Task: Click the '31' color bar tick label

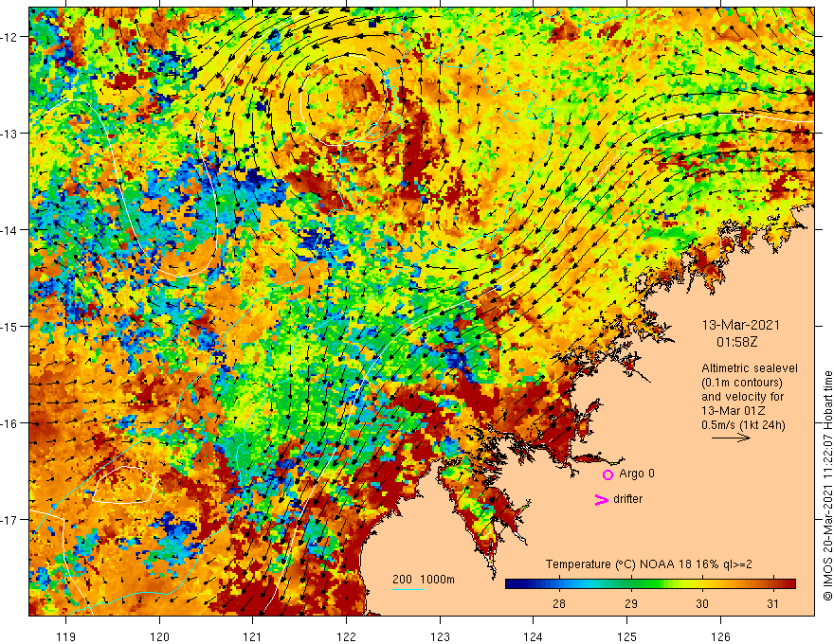Action: click(772, 603)
